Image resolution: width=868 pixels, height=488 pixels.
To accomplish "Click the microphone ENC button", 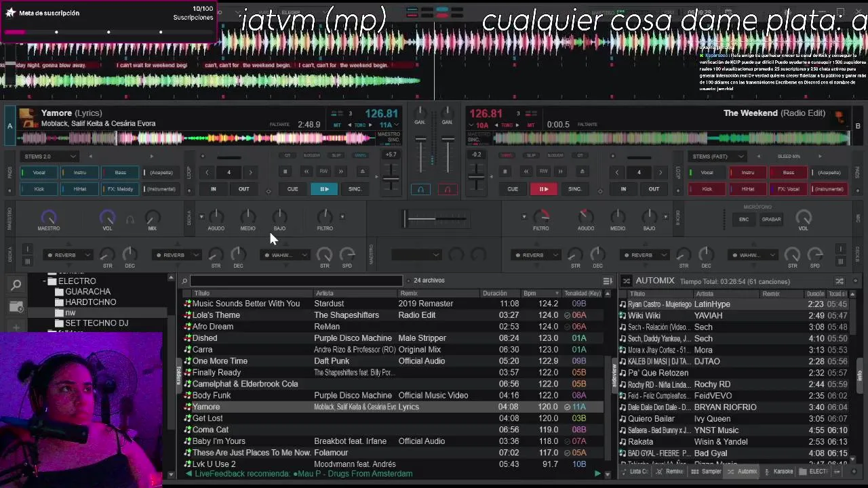I will point(744,219).
